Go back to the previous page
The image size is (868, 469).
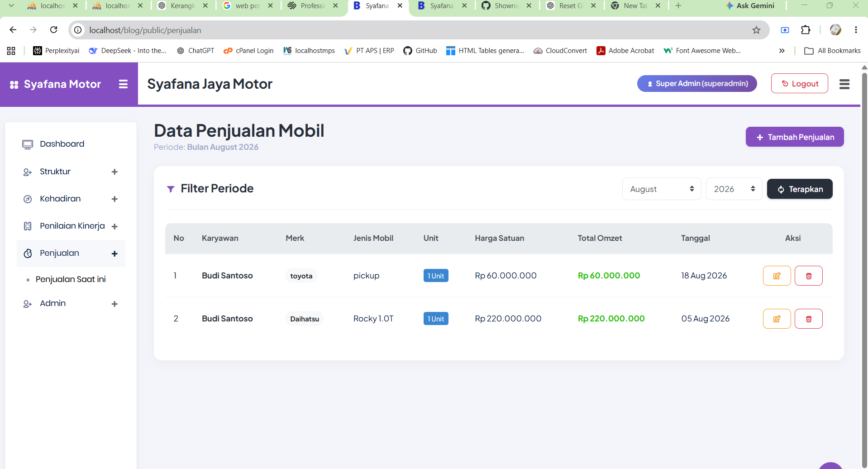[13, 30]
